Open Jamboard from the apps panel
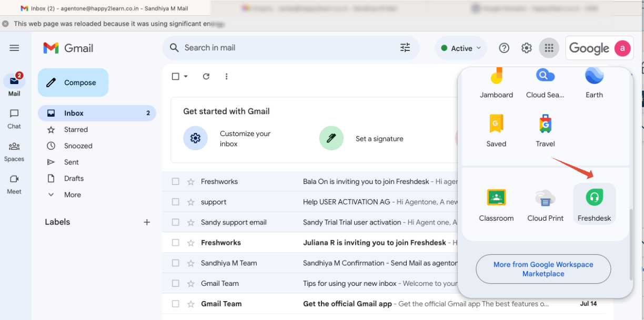This screenshot has width=644, height=320. click(496, 84)
